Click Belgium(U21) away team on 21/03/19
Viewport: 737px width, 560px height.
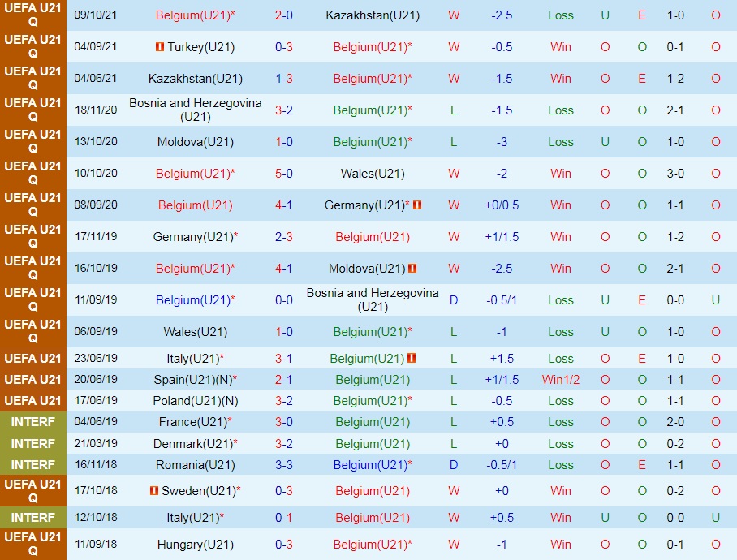pos(373,443)
